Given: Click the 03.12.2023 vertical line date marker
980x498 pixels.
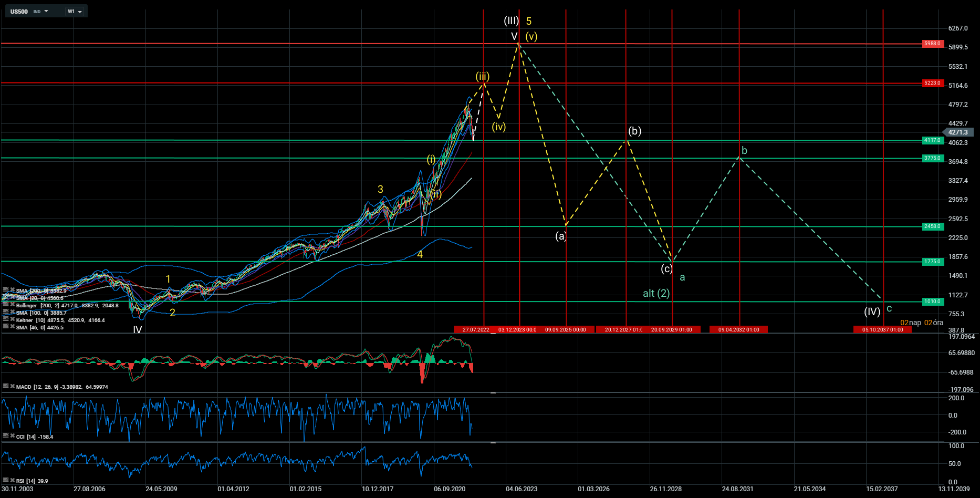Looking at the screenshot, I should tap(517, 329).
